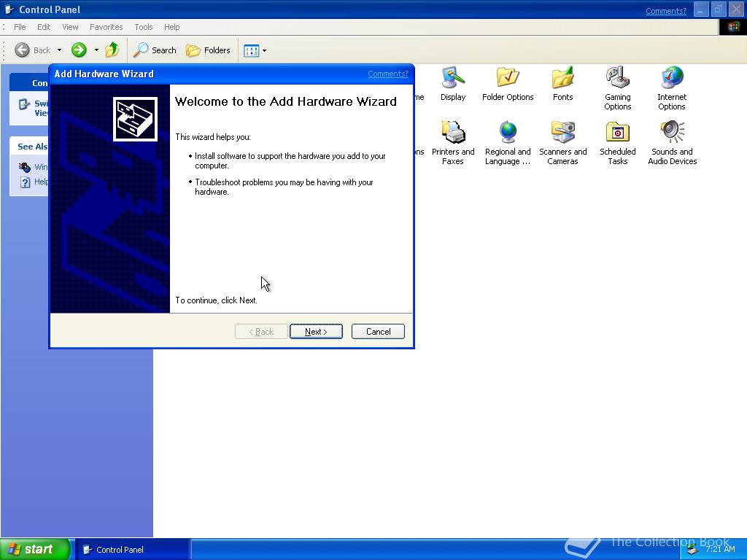Click Control Panel title bar icon
The height and width of the screenshot is (560, 747).
coord(9,9)
